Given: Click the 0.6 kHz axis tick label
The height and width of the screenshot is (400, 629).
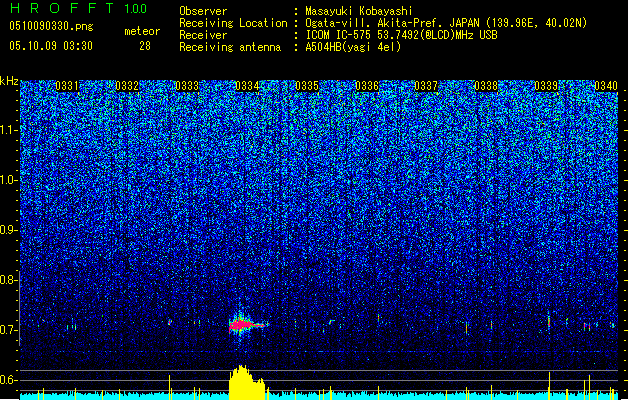Looking at the screenshot, I should 7,380.
